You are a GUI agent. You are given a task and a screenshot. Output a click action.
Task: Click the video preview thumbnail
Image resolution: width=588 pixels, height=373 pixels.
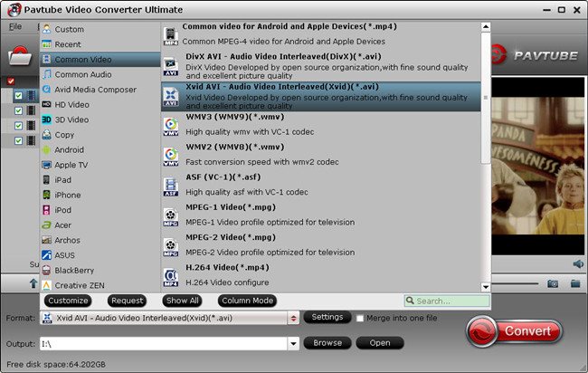[x=538, y=166]
